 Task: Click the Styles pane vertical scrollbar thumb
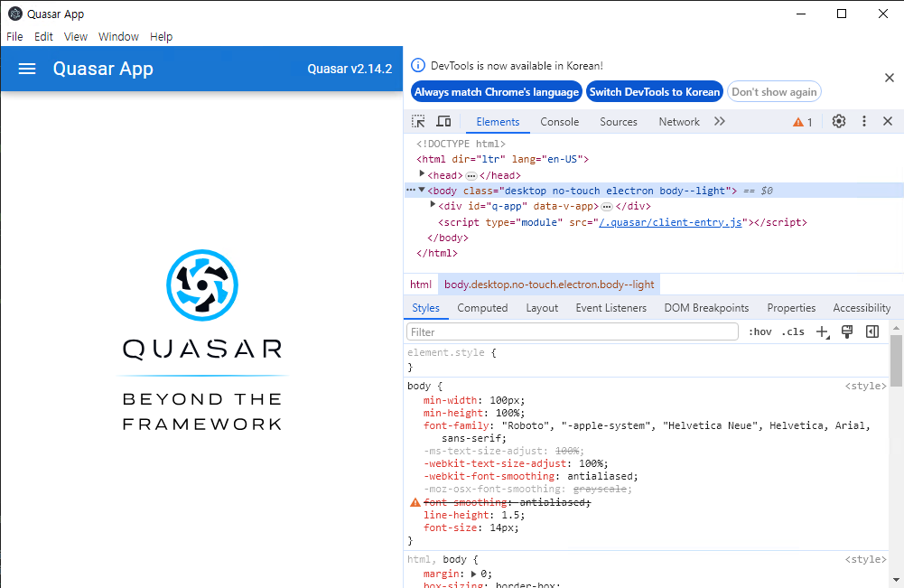coord(896,360)
